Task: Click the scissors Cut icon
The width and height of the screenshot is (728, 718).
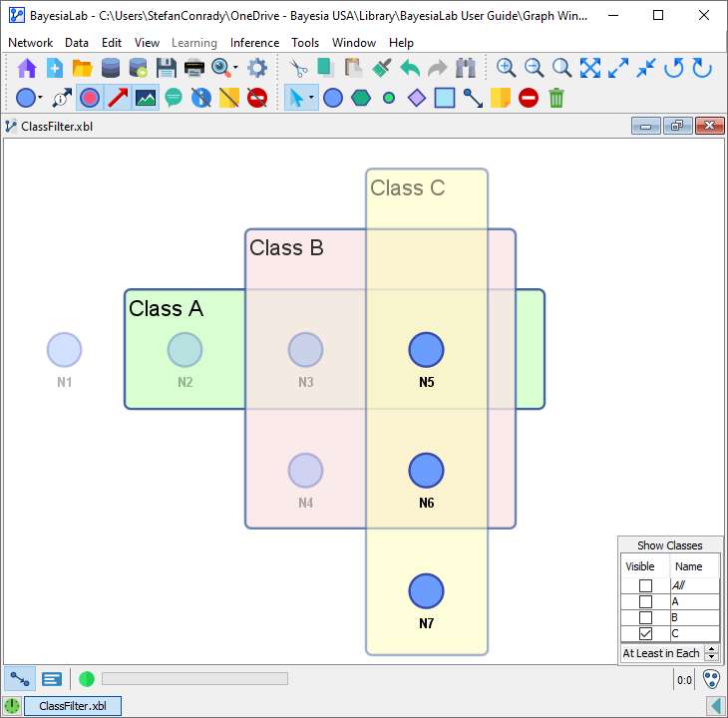Action: pyautogui.click(x=297, y=68)
